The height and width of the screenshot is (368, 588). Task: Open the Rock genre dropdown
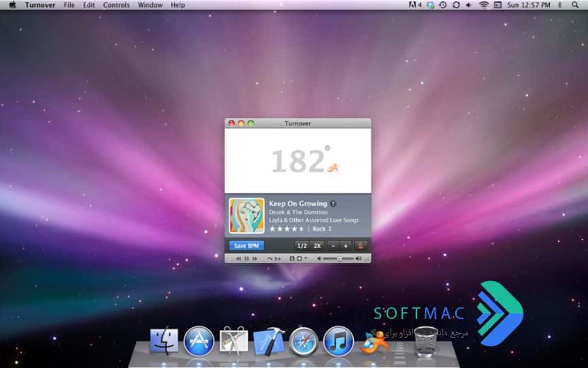(x=322, y=229)
